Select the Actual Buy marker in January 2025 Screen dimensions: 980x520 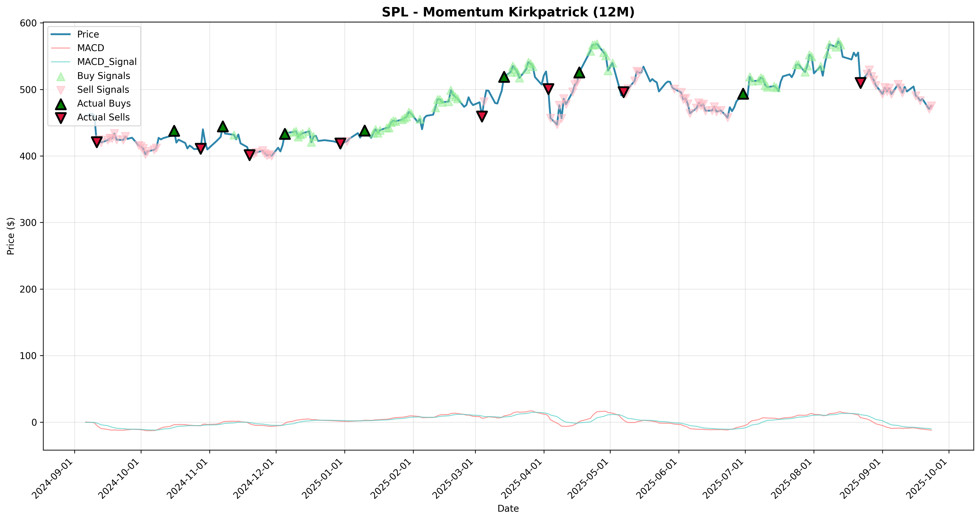pos(365,130)
